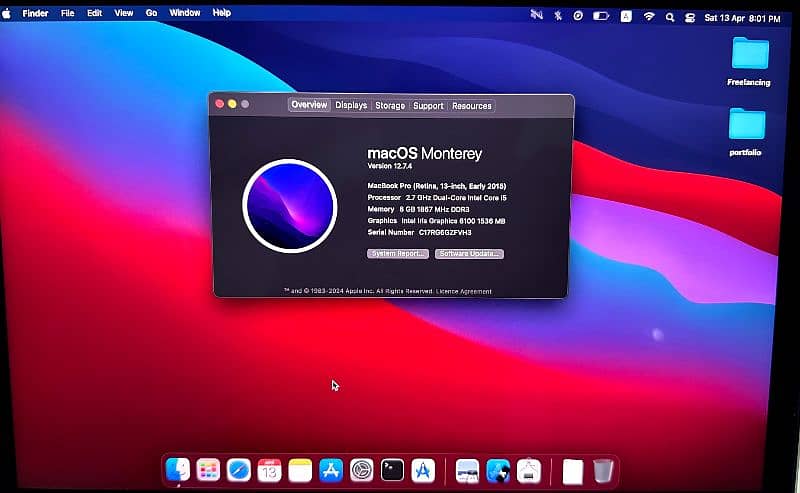Launch the App Store from dock
The height and width of the screenshot is (493, 800).
pos(331,469)
